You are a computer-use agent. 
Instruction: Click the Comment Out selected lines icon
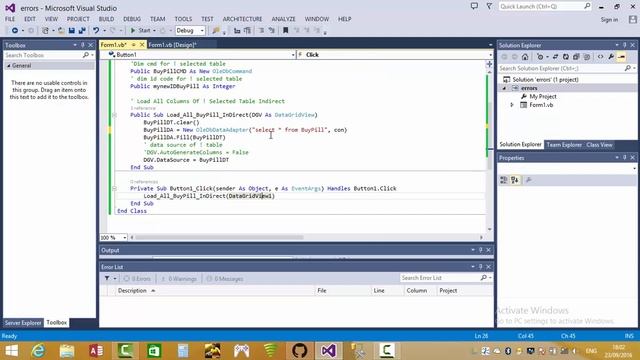[261, 31]
